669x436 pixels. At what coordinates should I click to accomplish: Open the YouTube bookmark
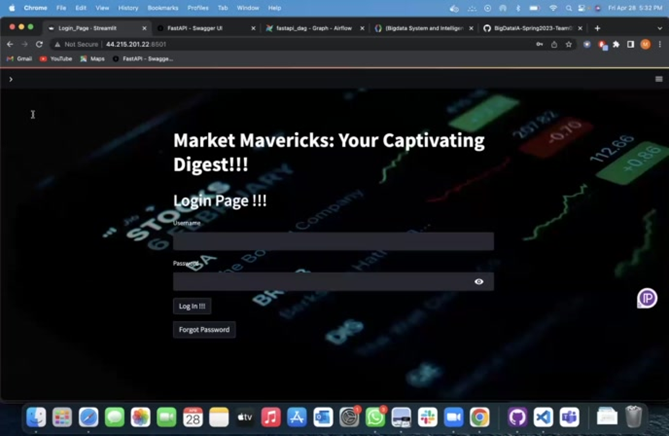[56, 59]
